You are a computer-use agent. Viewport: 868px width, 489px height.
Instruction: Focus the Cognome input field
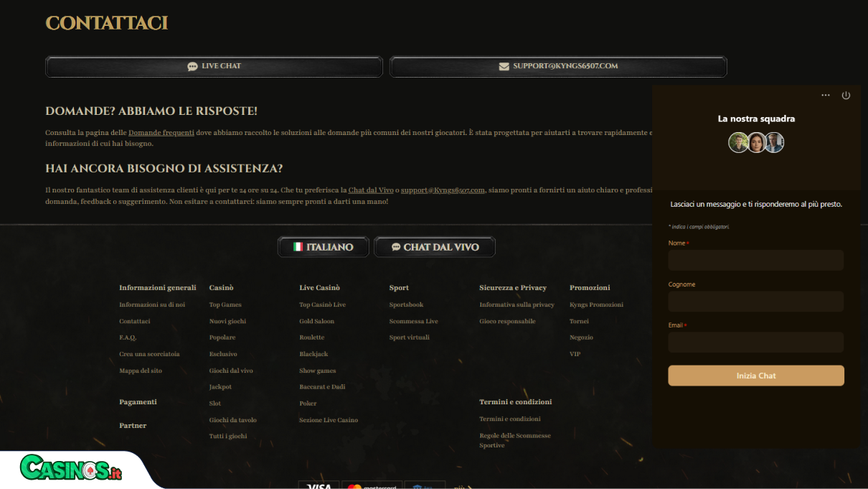click(756, 302)
